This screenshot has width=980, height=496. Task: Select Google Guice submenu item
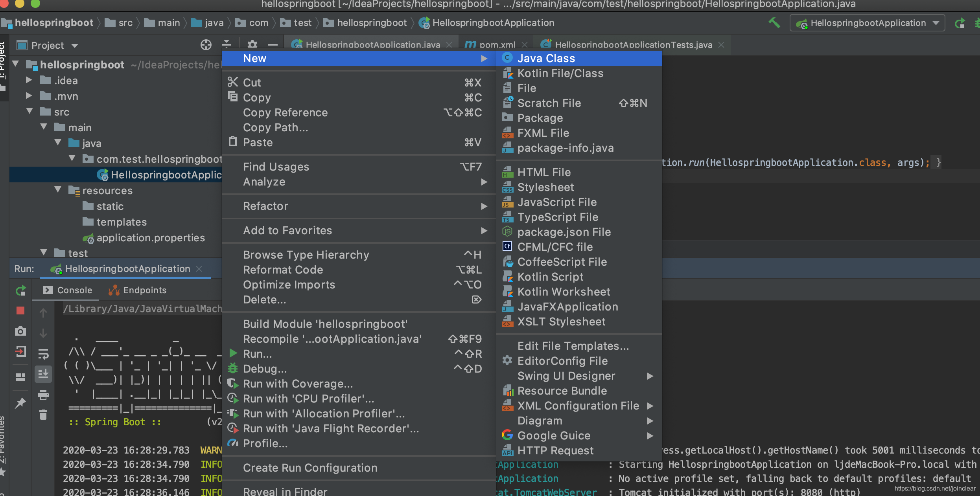coord(579,435)
